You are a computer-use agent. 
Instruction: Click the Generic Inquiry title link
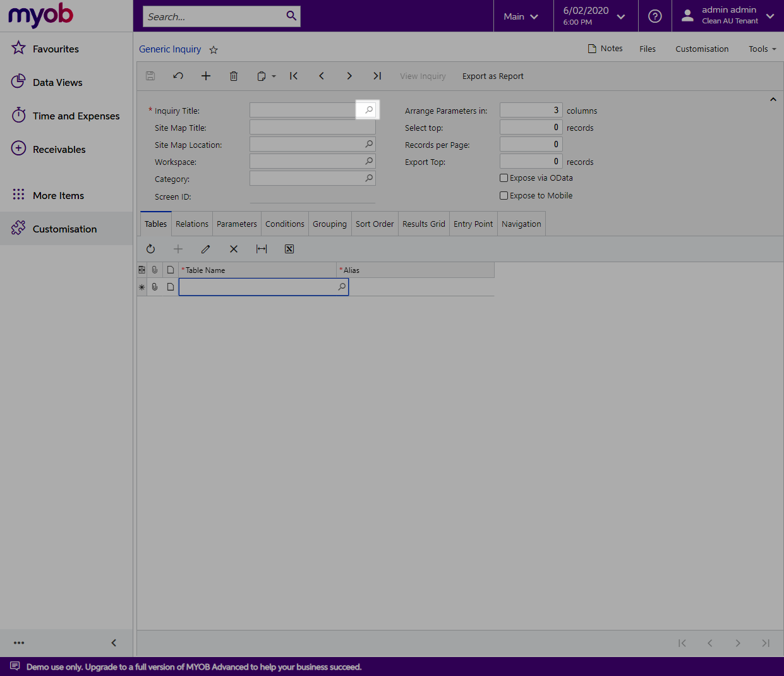click(x=170, y=49)
